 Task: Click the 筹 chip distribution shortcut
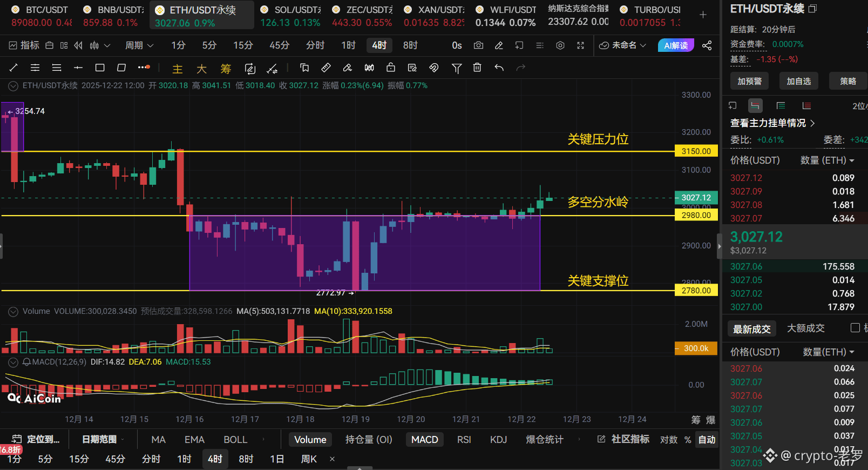226,69
